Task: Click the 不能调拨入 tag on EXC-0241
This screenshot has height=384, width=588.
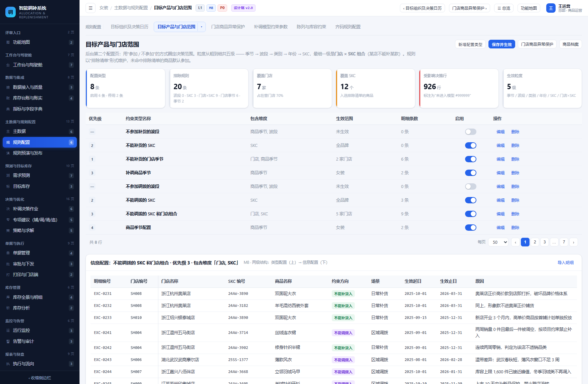Action: point(343,333)
